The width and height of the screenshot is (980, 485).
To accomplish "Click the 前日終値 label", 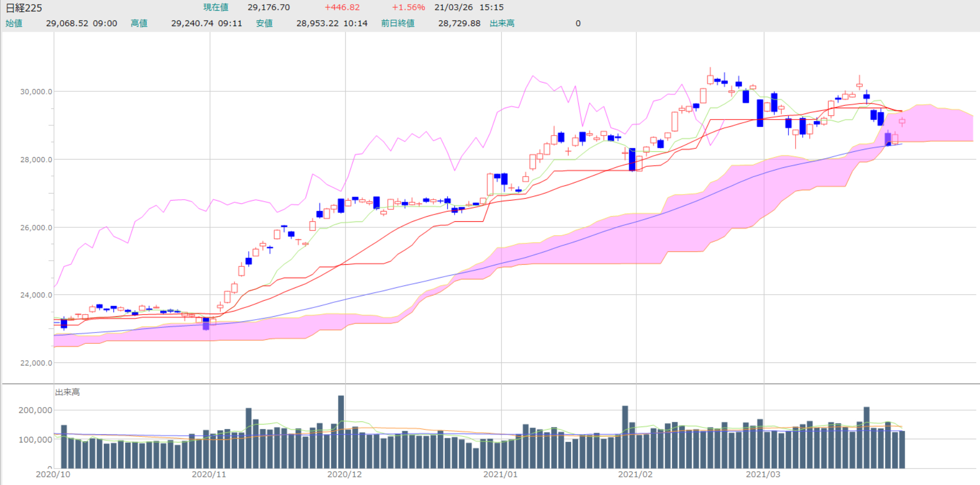I will 398,23.
